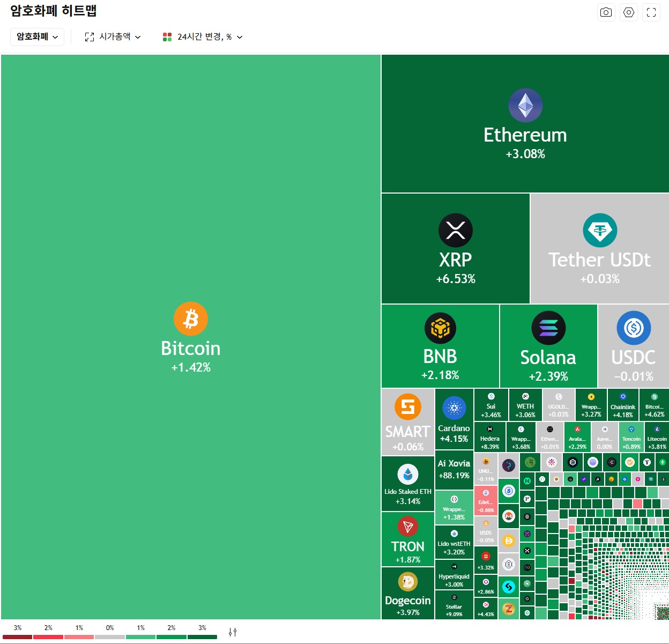
Task: Open the WETH +3.06% tile
Action: click(x=525, y=405)
